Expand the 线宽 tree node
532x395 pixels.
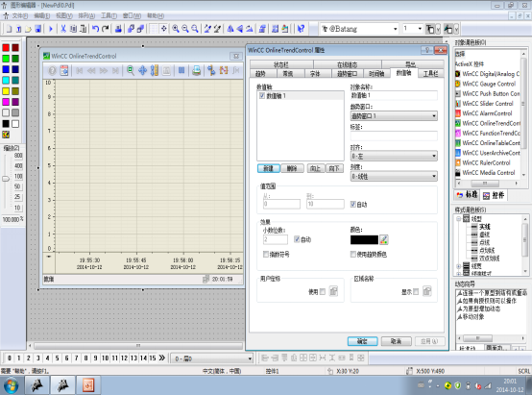click(x=459, y=266)
